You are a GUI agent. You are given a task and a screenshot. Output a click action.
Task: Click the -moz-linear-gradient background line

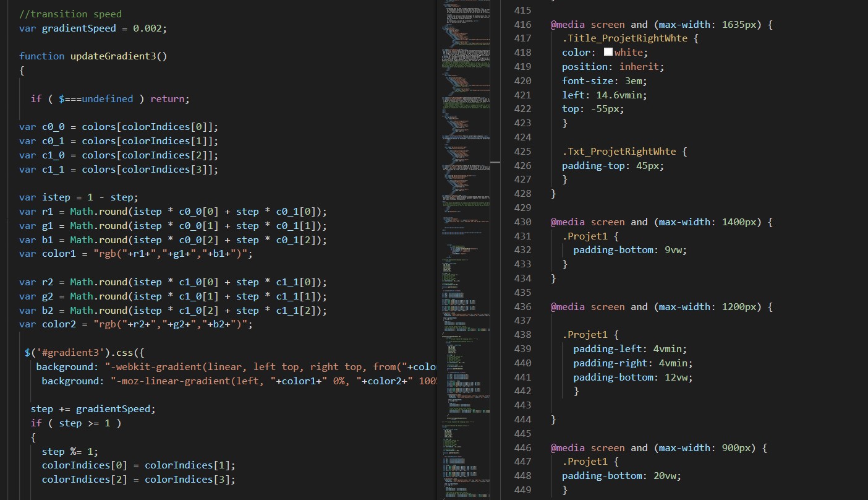tap(240, 381)
